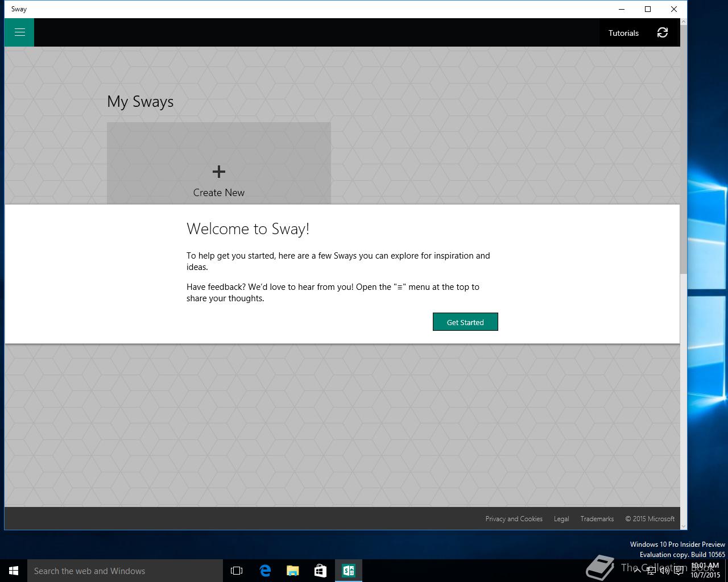Click the My Sways heading
This screenshot has width=728, height=582.
pos(140,102)
